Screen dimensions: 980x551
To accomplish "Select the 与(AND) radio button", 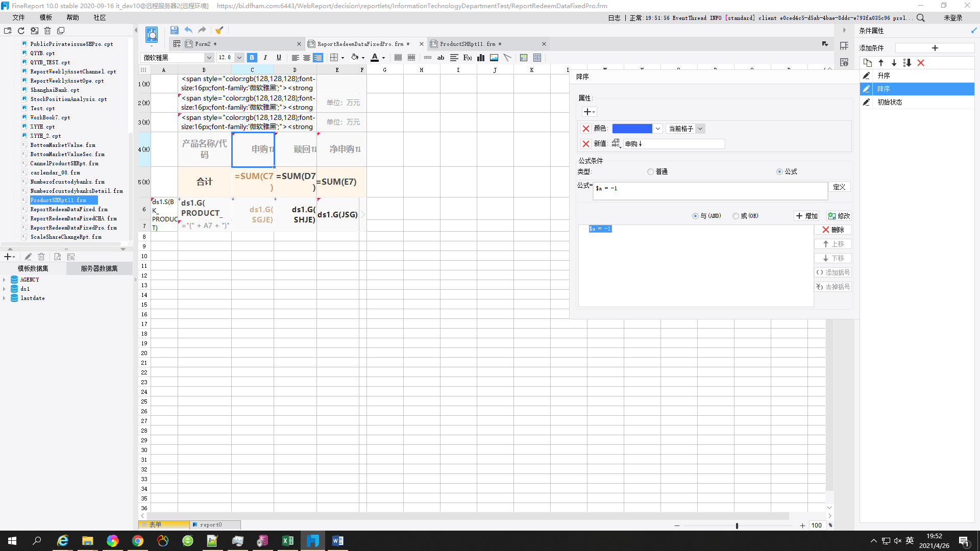I will click(695, 216).
